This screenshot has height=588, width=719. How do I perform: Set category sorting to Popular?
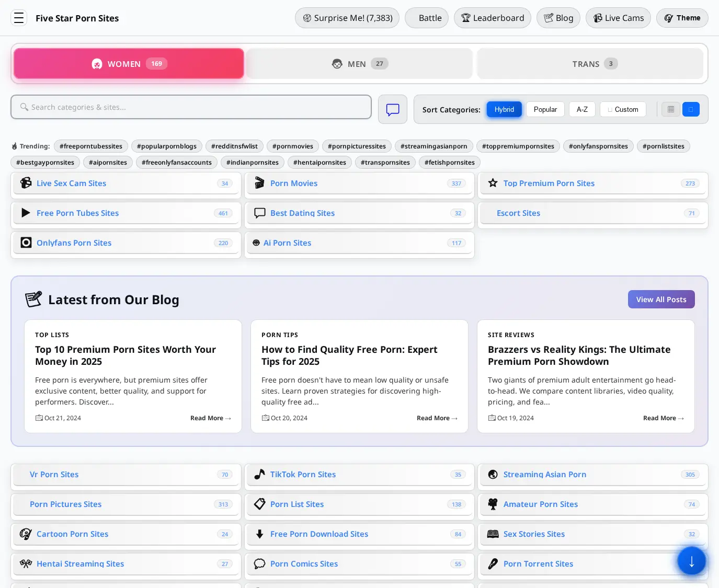coord(545,109)
